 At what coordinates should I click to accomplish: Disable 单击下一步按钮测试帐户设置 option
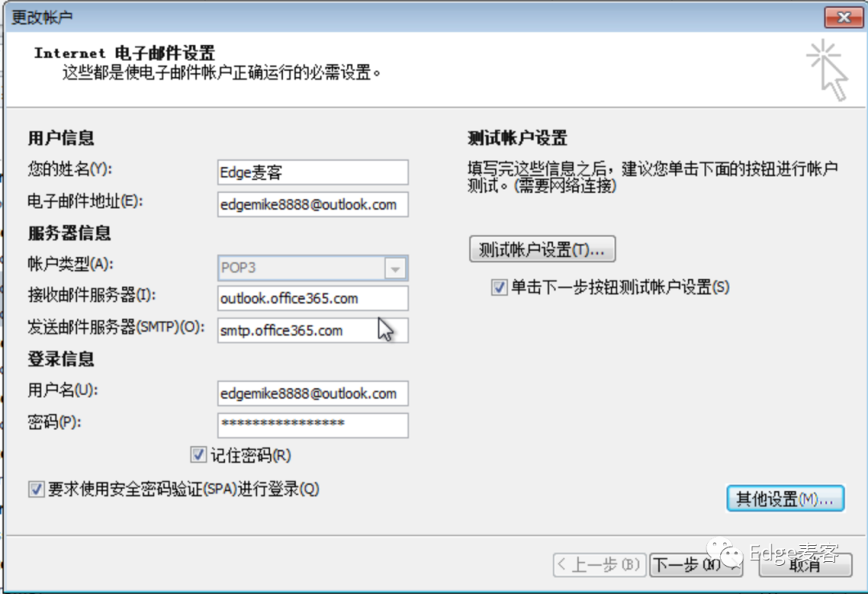coord(498,287)
